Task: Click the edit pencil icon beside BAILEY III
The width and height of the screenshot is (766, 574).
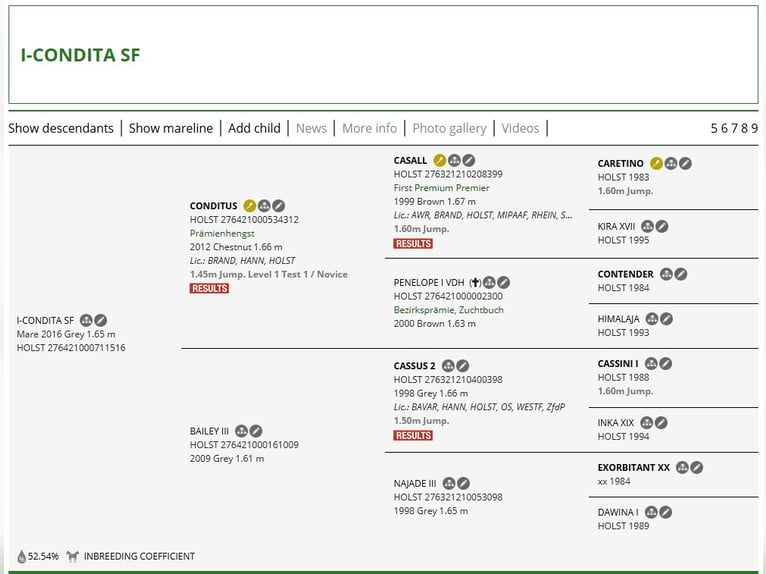Action: tap(256, 431)
